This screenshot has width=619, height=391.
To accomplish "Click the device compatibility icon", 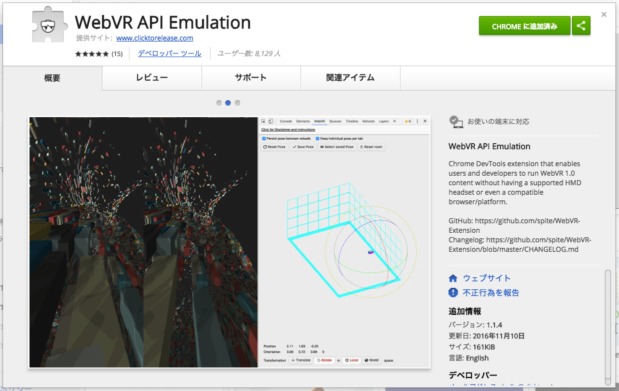I will click(456, 122).
